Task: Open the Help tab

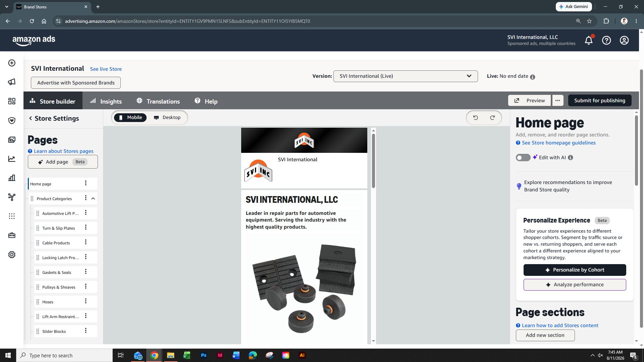Action: pyautogui.click(x=206, y=101)
